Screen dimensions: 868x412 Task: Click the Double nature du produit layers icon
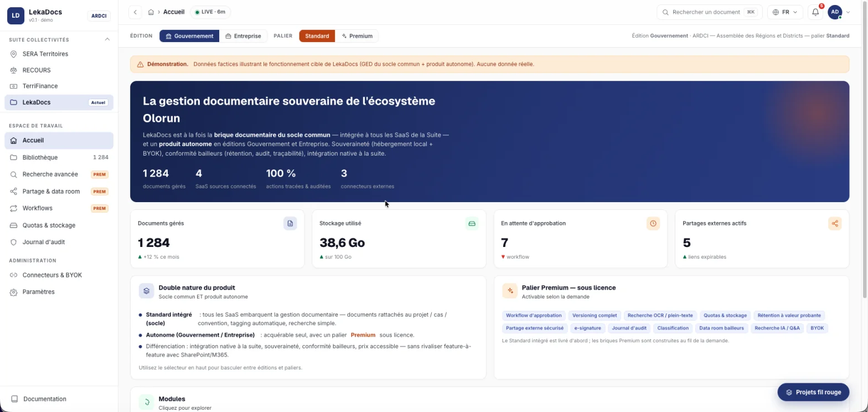146,291
